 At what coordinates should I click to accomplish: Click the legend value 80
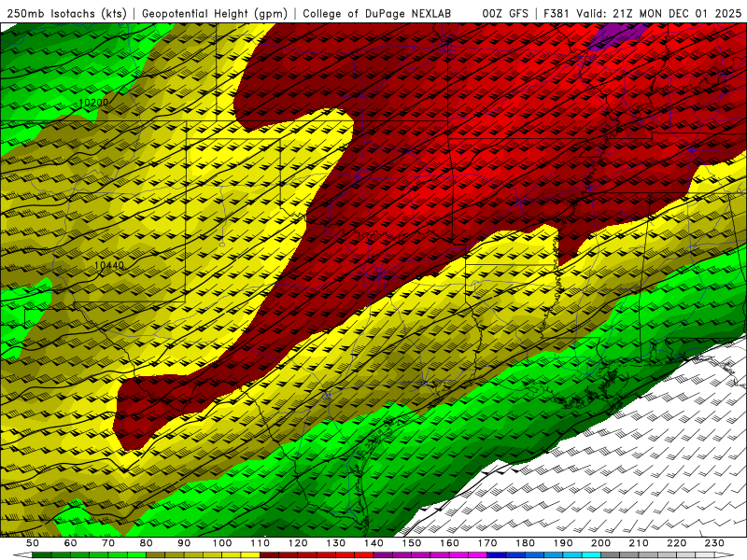pyautogui.click(x=147, y=543)
